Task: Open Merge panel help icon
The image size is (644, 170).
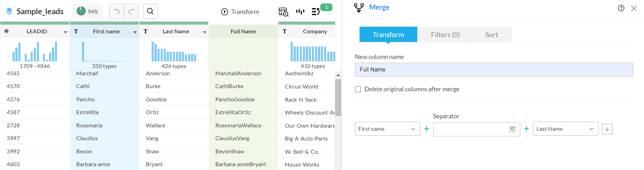Action: pos(621,8)
